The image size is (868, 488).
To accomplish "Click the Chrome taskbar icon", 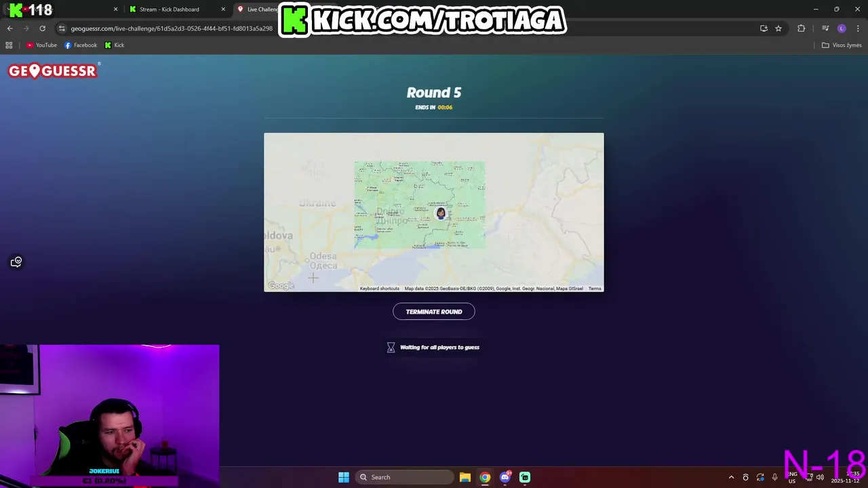I will coord(485,477).
